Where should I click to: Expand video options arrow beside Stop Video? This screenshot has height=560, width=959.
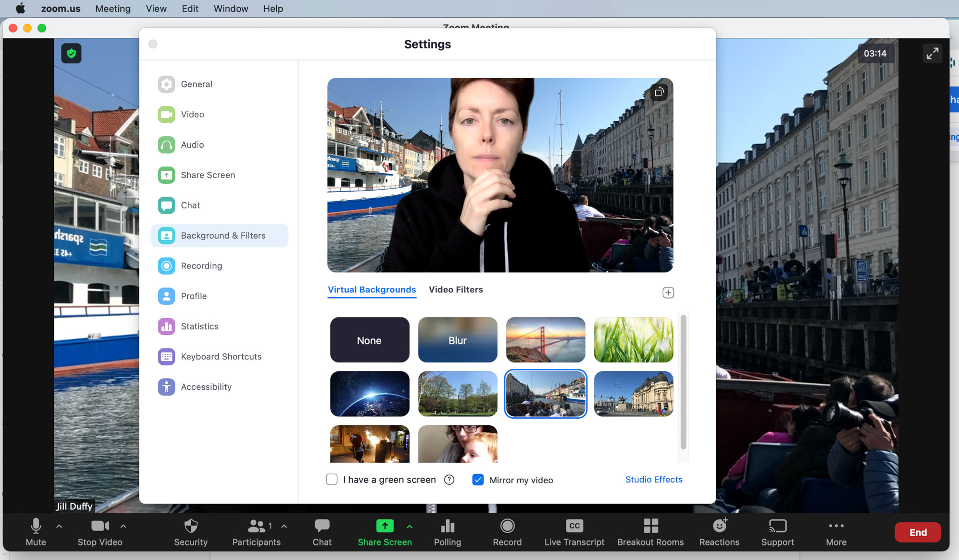[123, 526]
